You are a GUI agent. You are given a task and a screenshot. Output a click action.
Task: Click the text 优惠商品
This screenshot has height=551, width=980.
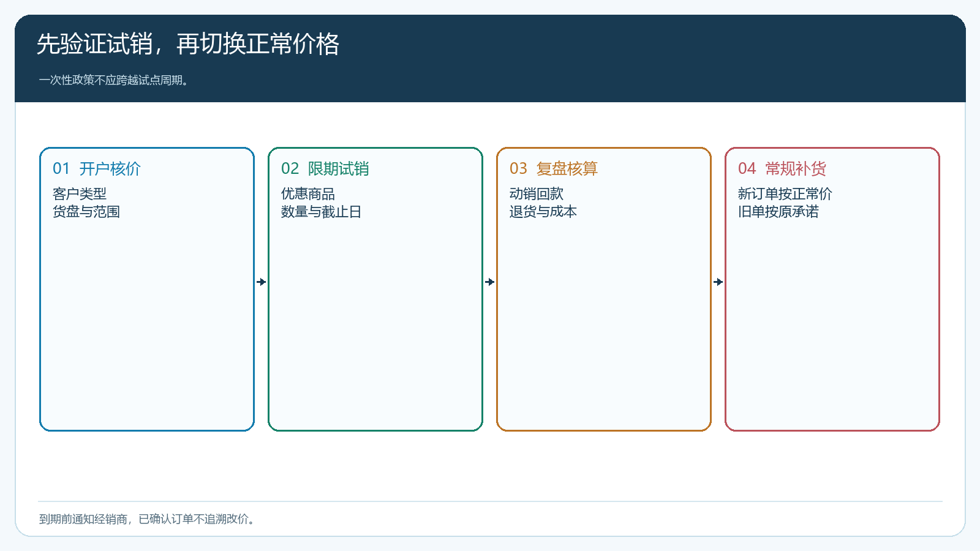click(308, 194)
